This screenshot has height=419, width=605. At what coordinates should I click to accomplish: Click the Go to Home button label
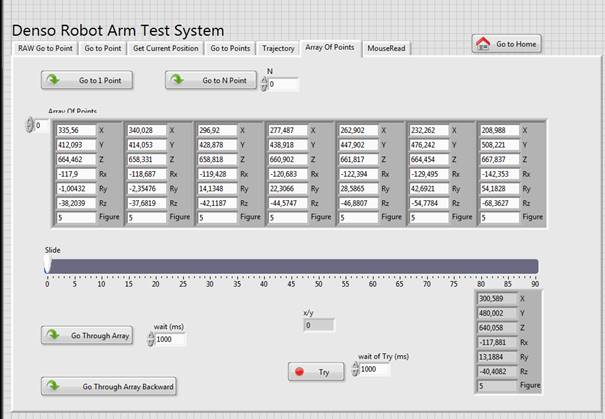516,44
